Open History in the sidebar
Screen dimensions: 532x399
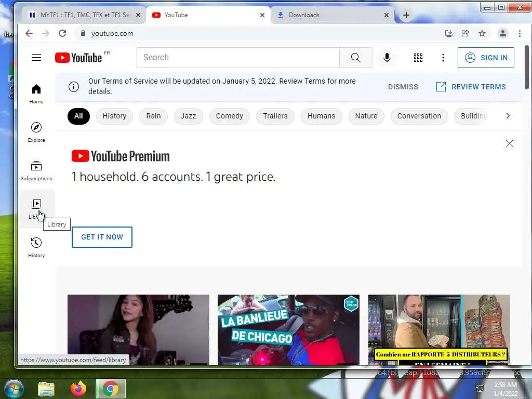tap(36, 247)
